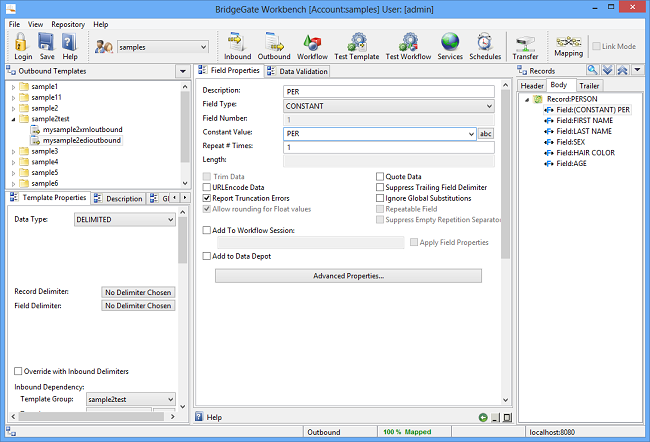Minimize the Help panel
650x442 pixels.
495,418
